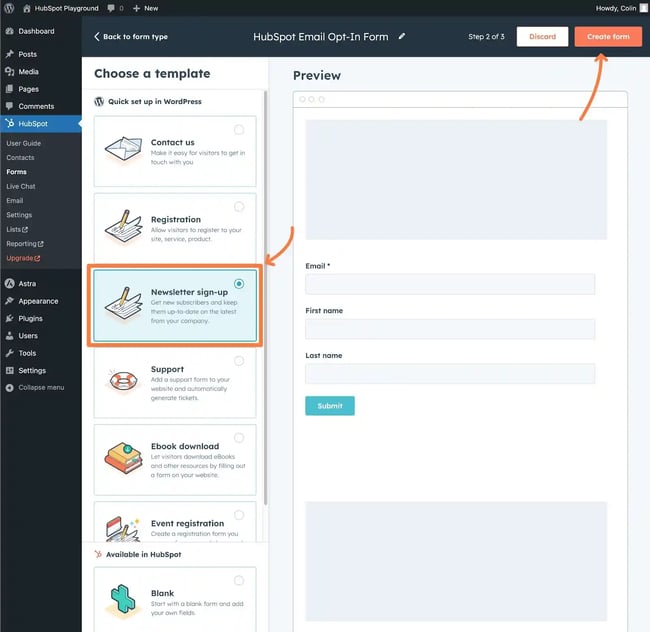The height and width of the screenshot is (632, 650).
Task: Open Contacts in HubSpot submenu
Action: tap(20, 157)
